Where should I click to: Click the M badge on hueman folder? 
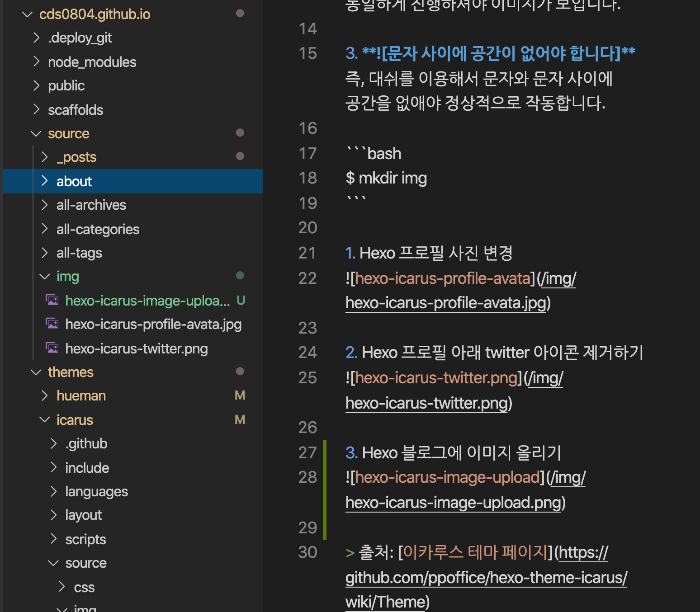240,395
